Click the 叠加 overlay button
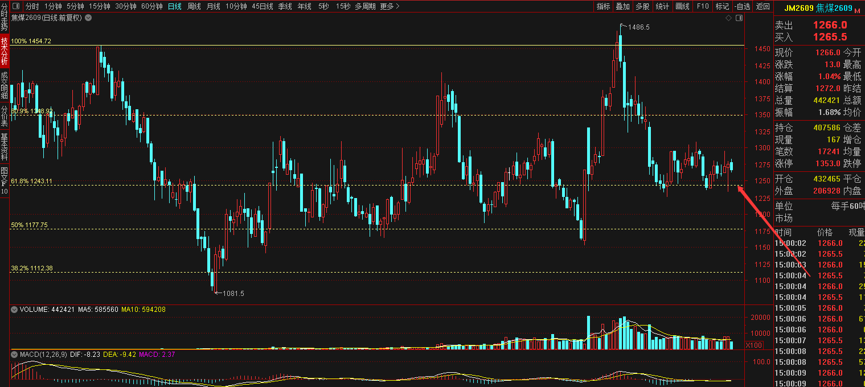The width and height of the screenshot is (865, 387). coord(623,7)
